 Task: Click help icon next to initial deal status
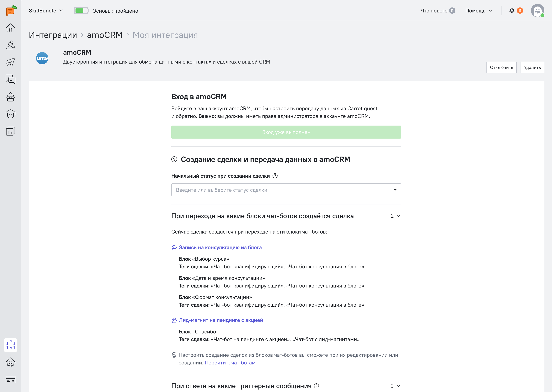275,176
